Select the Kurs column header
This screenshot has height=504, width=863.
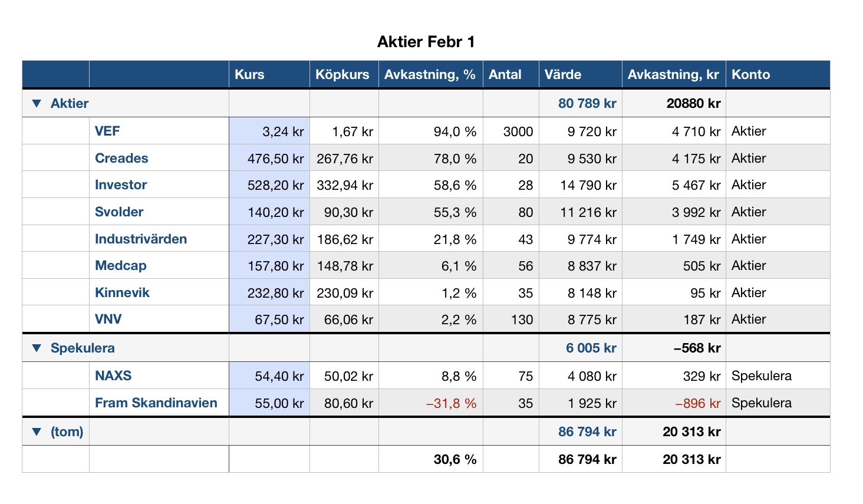(x=269, y=75)
